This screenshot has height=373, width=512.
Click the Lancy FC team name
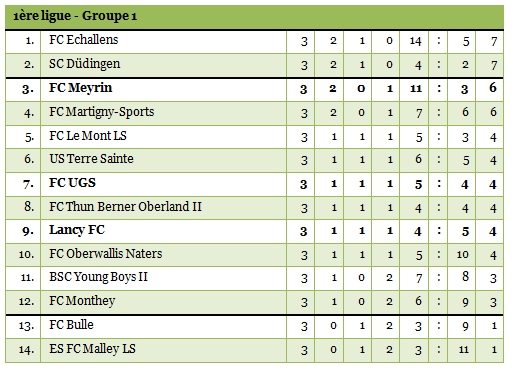(77, 230)
